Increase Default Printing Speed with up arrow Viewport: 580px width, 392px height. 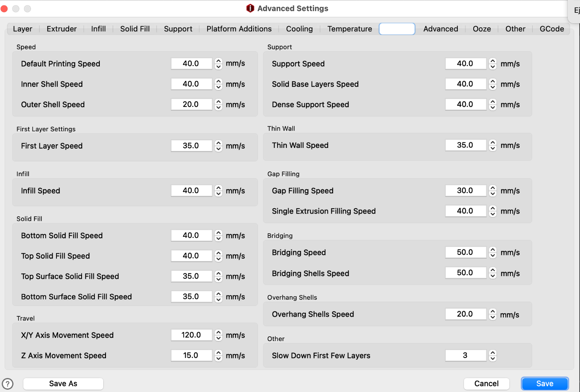[218, 61]
